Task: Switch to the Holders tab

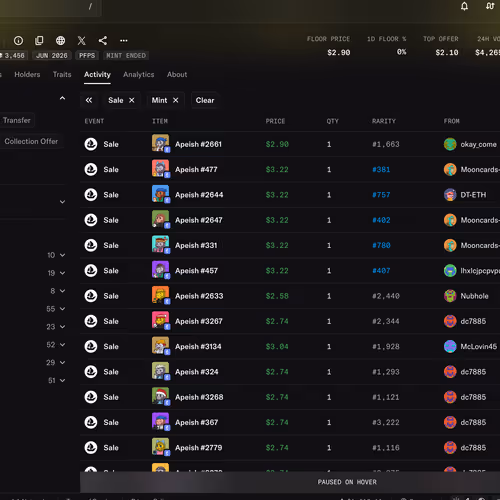Action: coord(27,74)
